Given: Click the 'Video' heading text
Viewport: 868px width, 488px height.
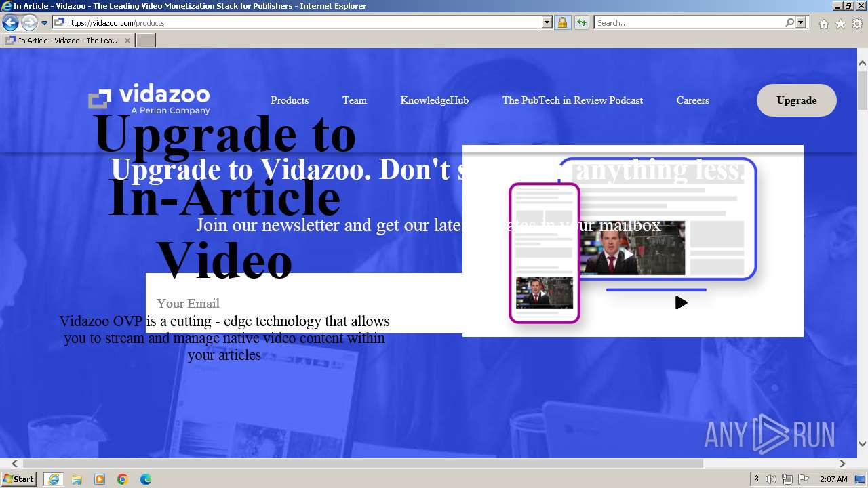Looking at the screenshot, I should pos(224,261).
